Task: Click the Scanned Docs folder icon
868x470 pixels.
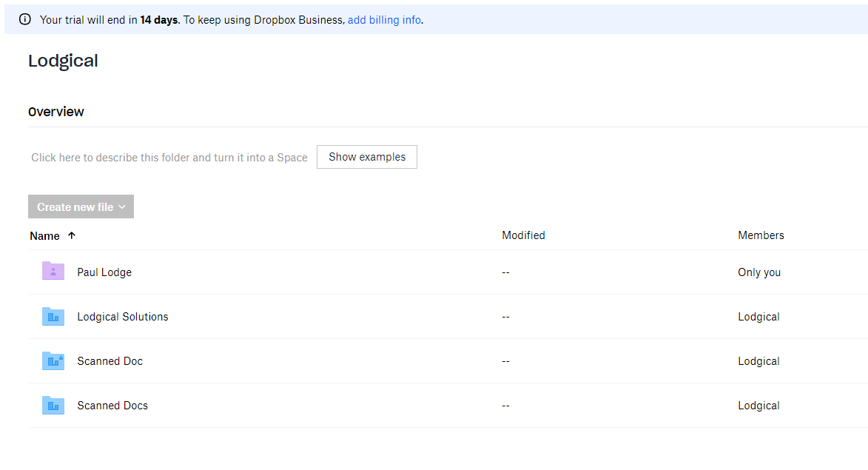Action: (53, 406)
